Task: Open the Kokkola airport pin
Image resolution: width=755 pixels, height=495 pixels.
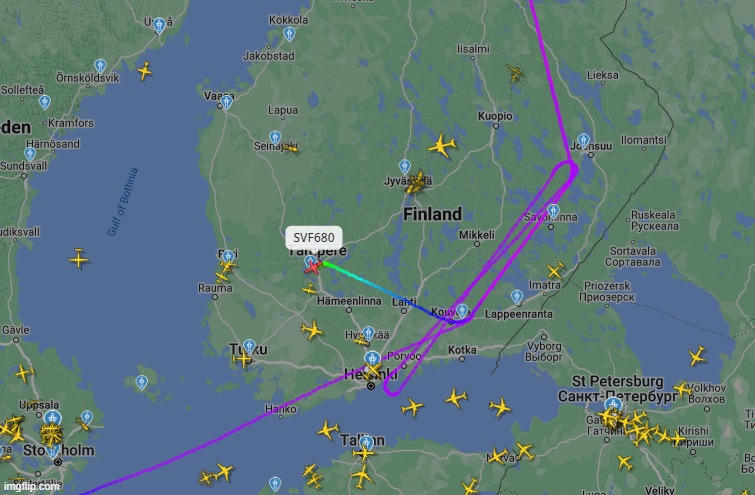Action: pyautogui.click(x=289, y=35)
